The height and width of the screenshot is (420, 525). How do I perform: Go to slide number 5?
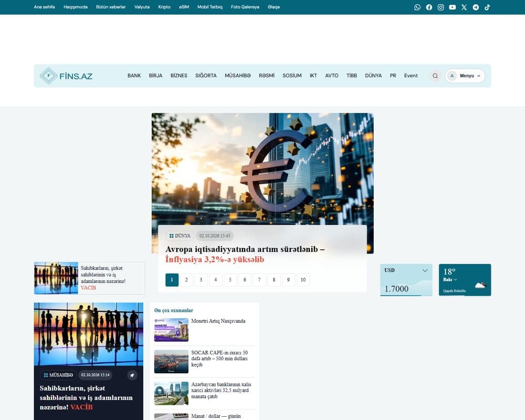coord(230,280)
